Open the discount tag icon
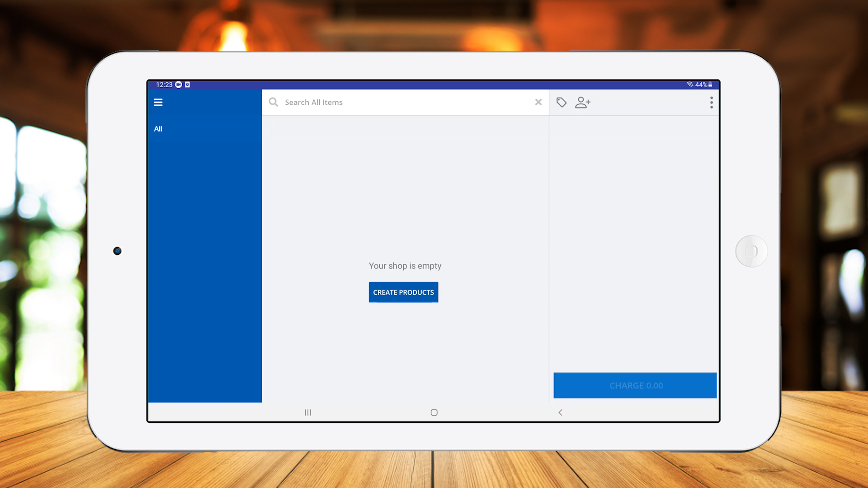 pos(561,103)
